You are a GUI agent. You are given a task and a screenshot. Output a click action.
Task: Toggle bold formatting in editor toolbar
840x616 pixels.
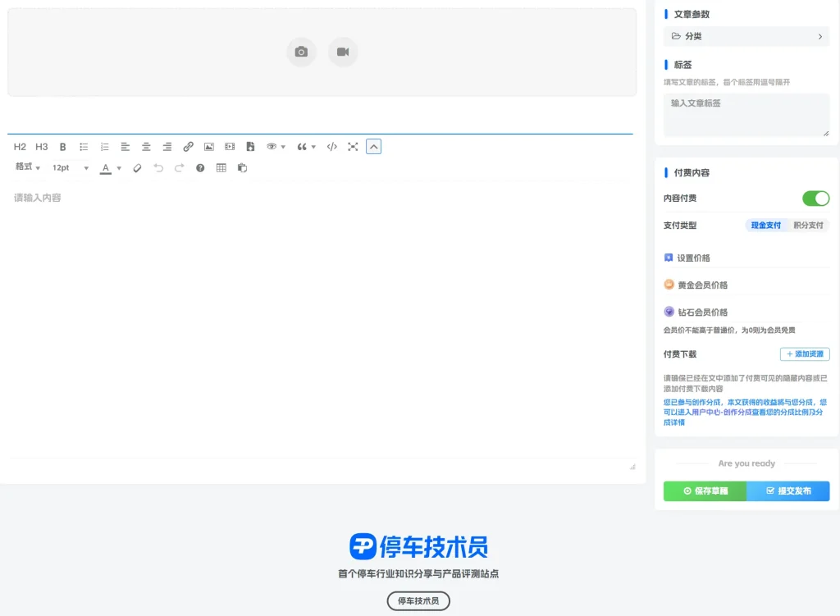pyautogui.click(x=62, y=147)
